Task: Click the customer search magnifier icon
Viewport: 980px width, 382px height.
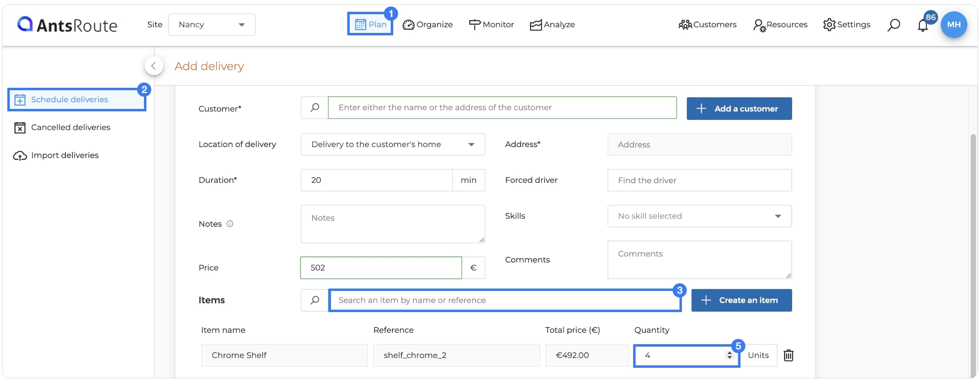Action: tap(315, 108)
